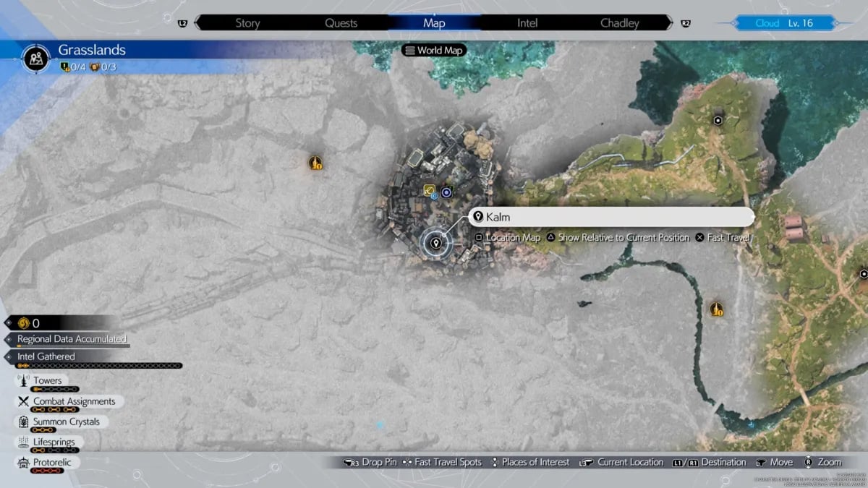This screenshot has width=868, height=488.
Task: Click the Current Location control hint
Action: click(x=621, y=462)
